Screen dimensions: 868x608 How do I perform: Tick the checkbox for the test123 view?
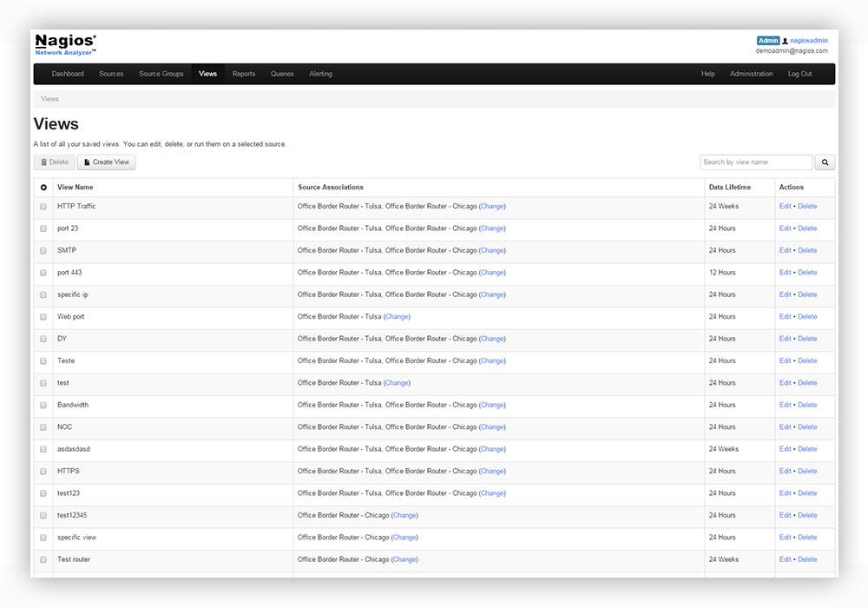43,492
